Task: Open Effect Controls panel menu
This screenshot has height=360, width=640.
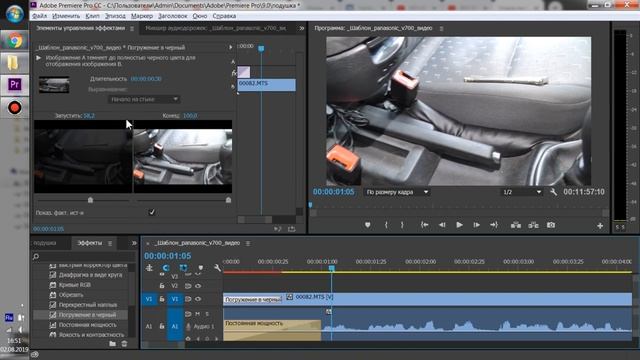Action: point(132,29)
